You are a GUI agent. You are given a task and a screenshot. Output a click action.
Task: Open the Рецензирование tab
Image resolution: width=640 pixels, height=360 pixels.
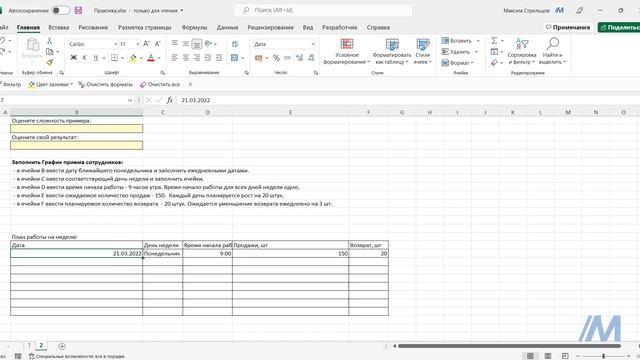pos(270,27)
